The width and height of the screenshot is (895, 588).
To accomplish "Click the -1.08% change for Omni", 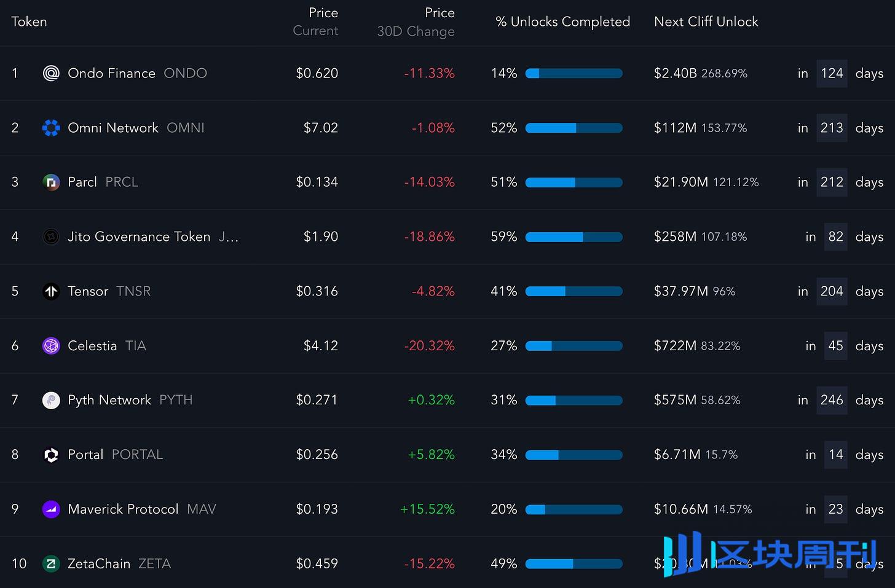I will (x=433, y=128).
